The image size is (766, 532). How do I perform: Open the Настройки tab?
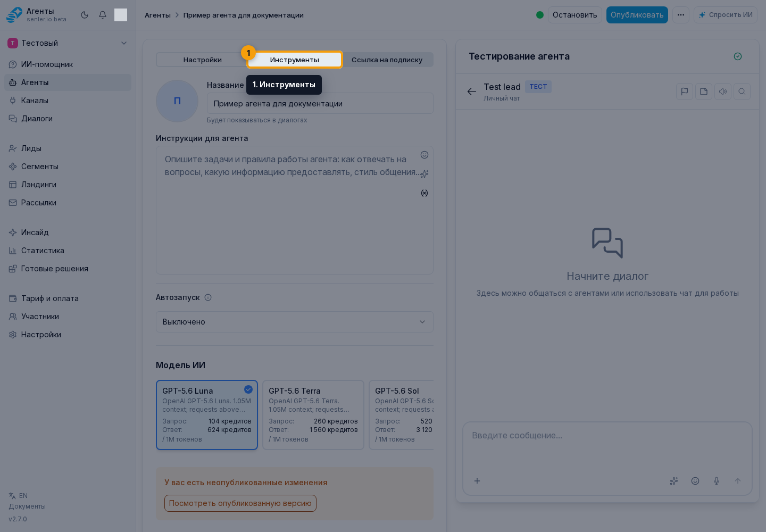pos(203,60)
